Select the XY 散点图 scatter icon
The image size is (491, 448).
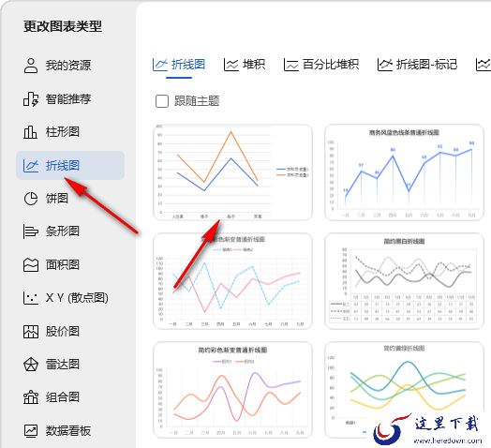click(30, 298)
